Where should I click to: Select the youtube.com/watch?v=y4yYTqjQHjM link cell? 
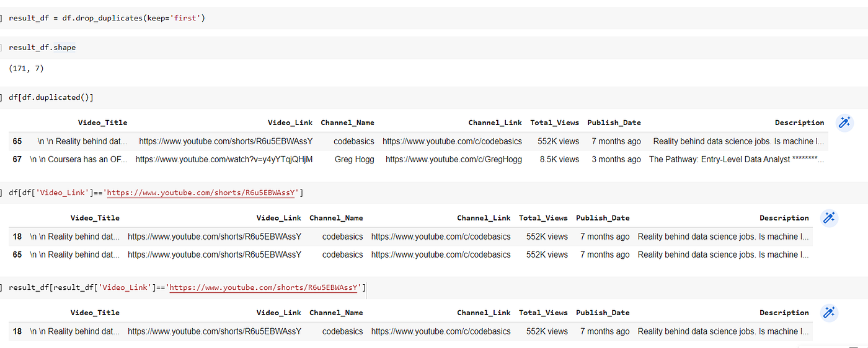[224, 159]
